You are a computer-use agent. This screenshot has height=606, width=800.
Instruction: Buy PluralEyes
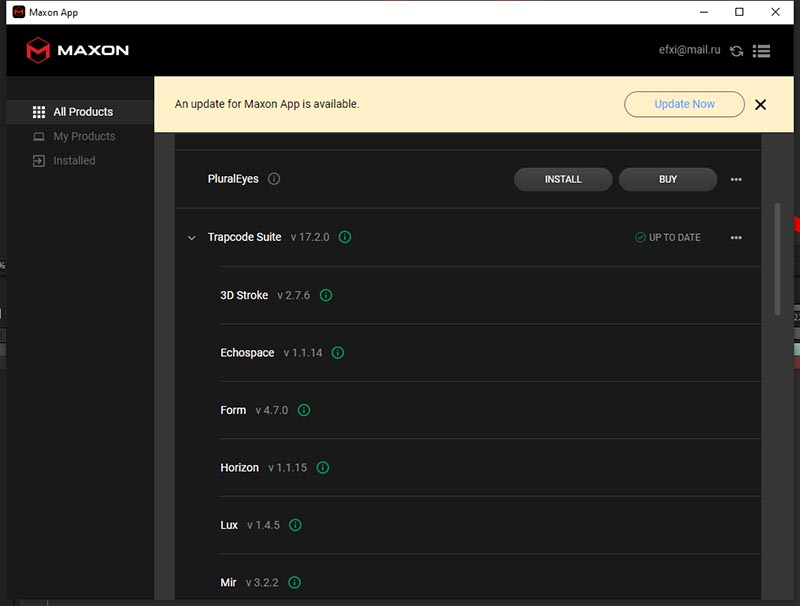click(x=668, y=180)
